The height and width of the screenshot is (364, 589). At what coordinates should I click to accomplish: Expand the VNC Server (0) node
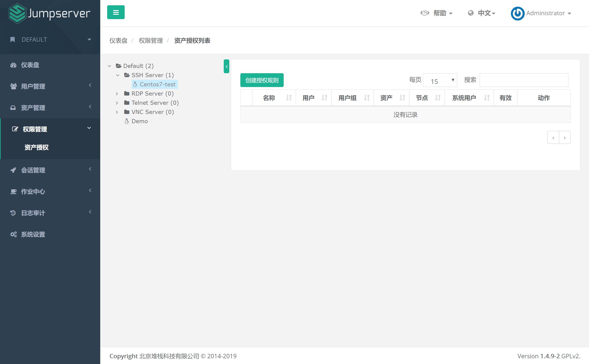(x=117, y=112)
